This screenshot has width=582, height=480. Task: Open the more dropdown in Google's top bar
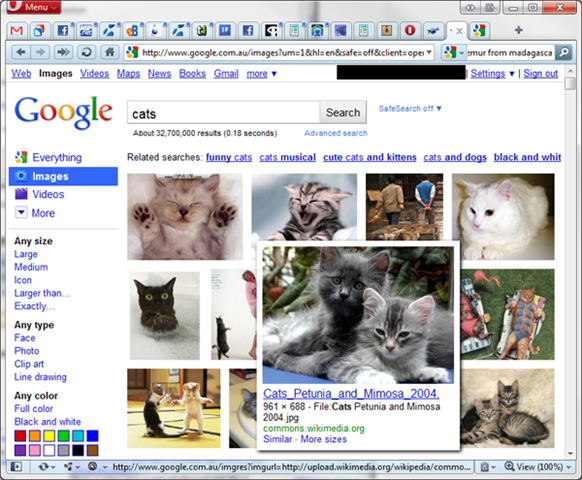[261, 74]
